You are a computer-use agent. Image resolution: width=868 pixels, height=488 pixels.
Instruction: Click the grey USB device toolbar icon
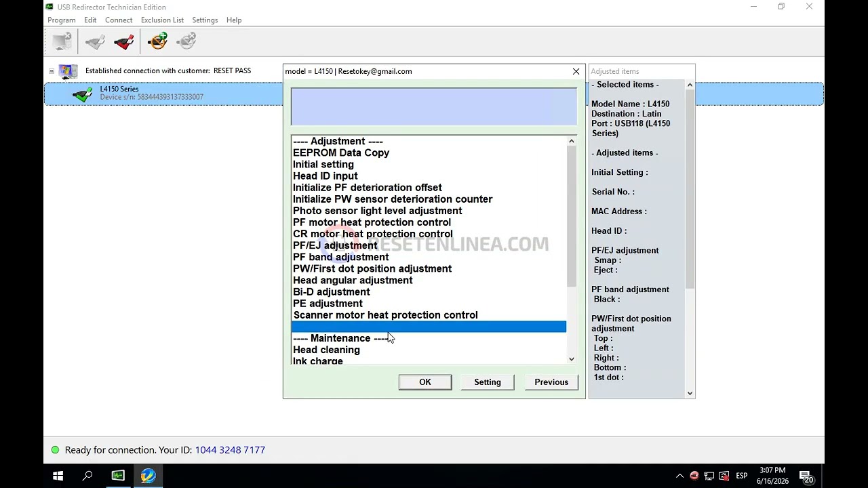click(x=95, y=42)
